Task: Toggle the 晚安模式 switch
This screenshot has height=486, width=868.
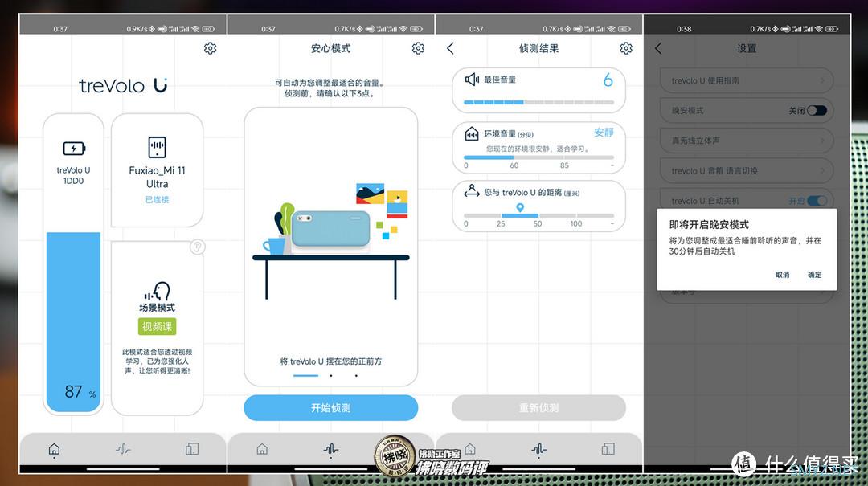Action: pyautogui.click(x=817, y=111)
